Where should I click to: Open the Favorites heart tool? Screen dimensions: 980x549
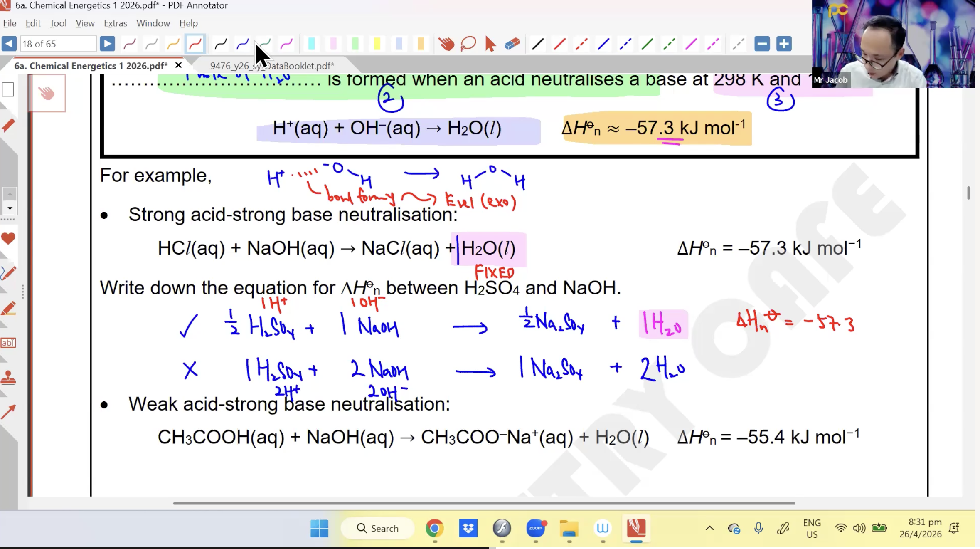tap(8, 239)
